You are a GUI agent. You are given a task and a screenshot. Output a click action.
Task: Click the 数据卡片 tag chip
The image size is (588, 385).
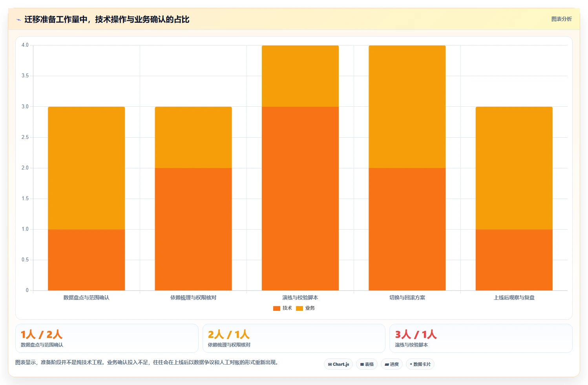420,364
